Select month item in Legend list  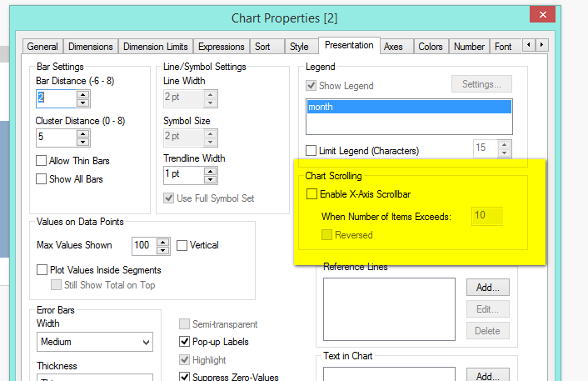pyautogui.click(x=408, y=107)
